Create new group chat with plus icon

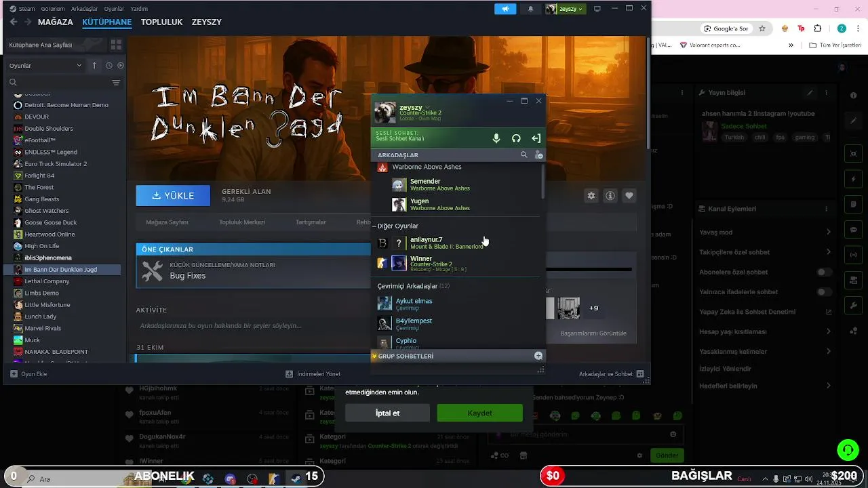click(x=538, y=356)
